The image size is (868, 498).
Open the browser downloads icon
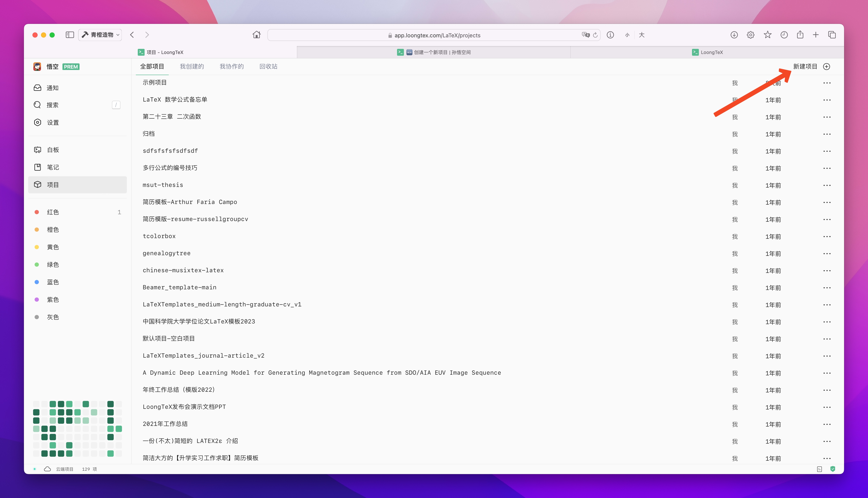point(734,35)
